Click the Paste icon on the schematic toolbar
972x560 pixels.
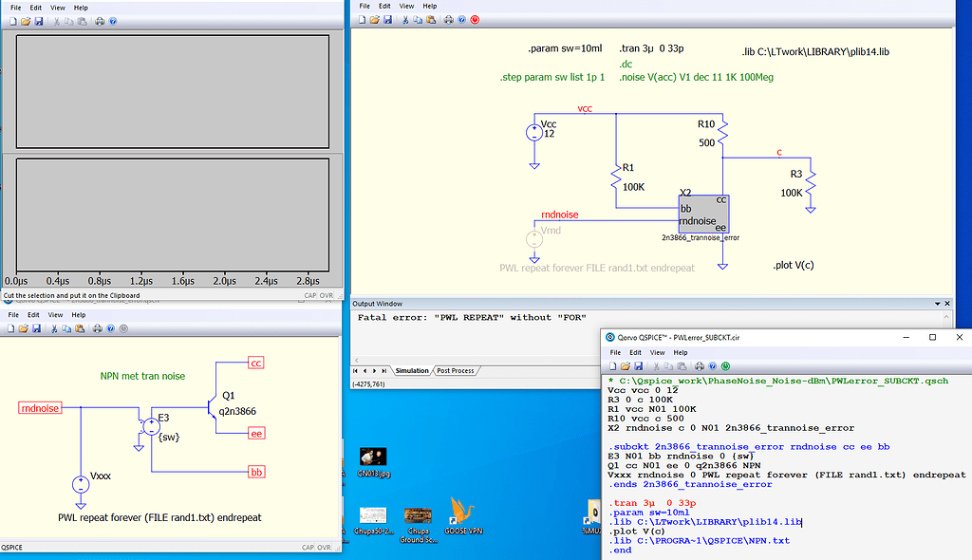pyautogui.click(x=430, y=19)
